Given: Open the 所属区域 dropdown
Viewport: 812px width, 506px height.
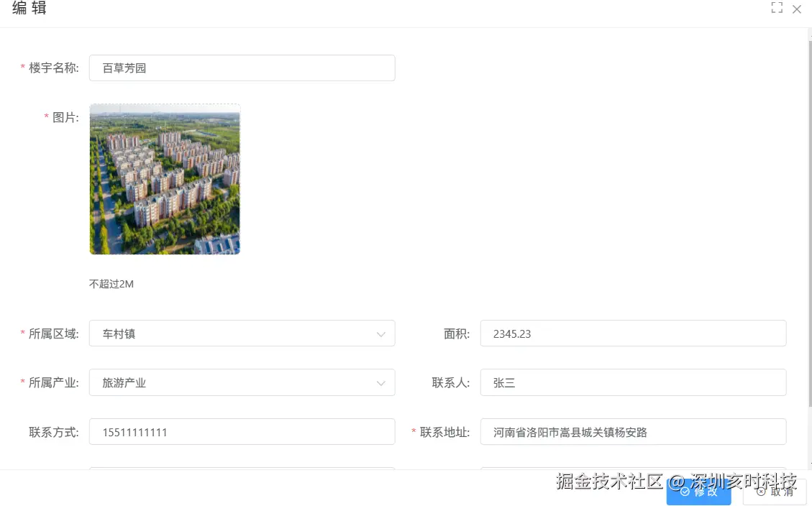Looking at the screenshot, I should (x=242, y=333).
